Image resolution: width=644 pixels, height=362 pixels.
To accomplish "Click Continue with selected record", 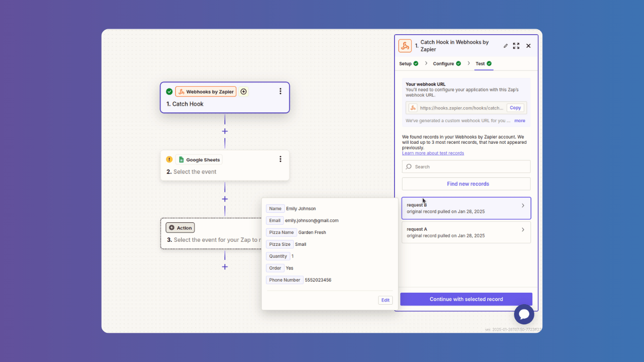I will pyautogui.click(x=466, y=299).
